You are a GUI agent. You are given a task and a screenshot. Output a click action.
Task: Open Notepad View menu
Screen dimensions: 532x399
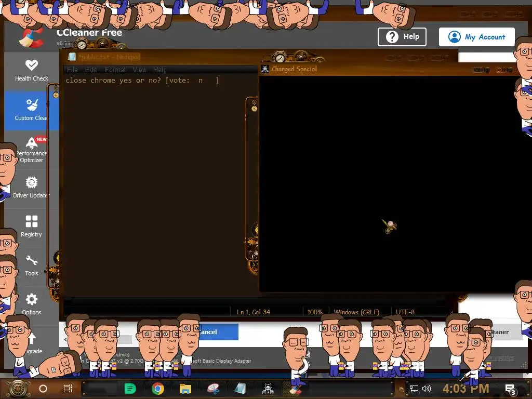139,70
